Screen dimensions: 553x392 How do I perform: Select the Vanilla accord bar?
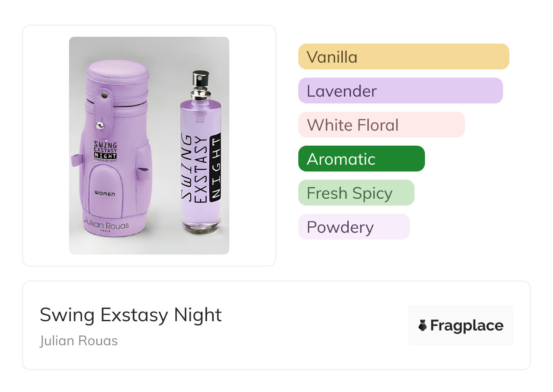(403, 57)
